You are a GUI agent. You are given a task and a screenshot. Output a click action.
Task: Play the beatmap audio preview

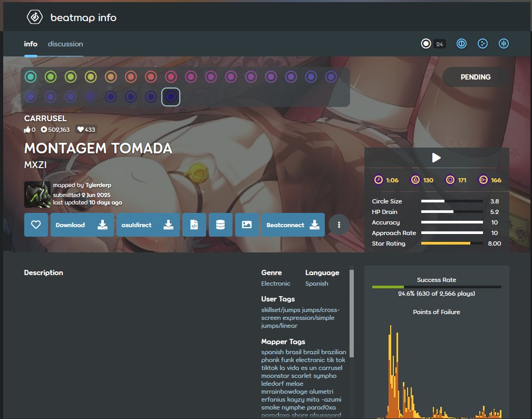pyautogui.click(x=437, y=158)
